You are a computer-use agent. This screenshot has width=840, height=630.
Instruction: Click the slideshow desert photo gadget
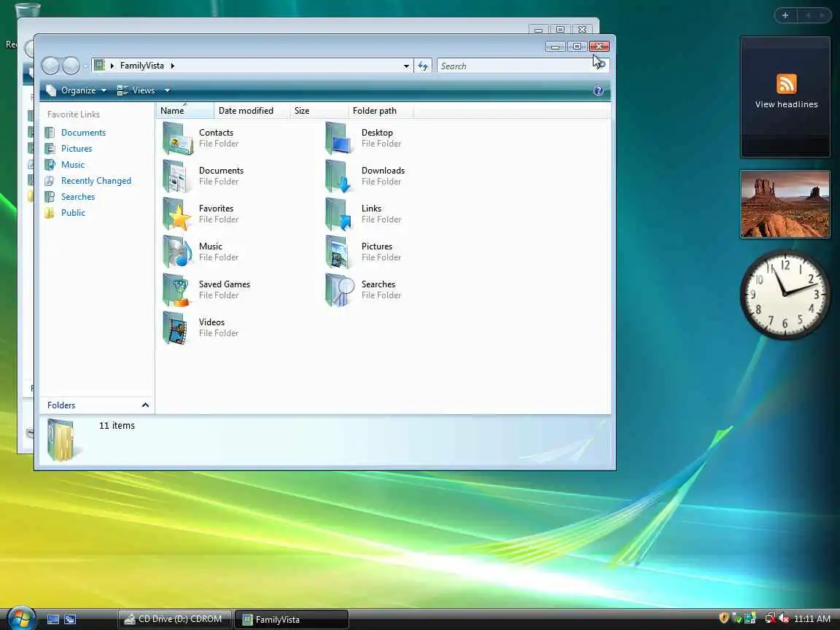785,204
